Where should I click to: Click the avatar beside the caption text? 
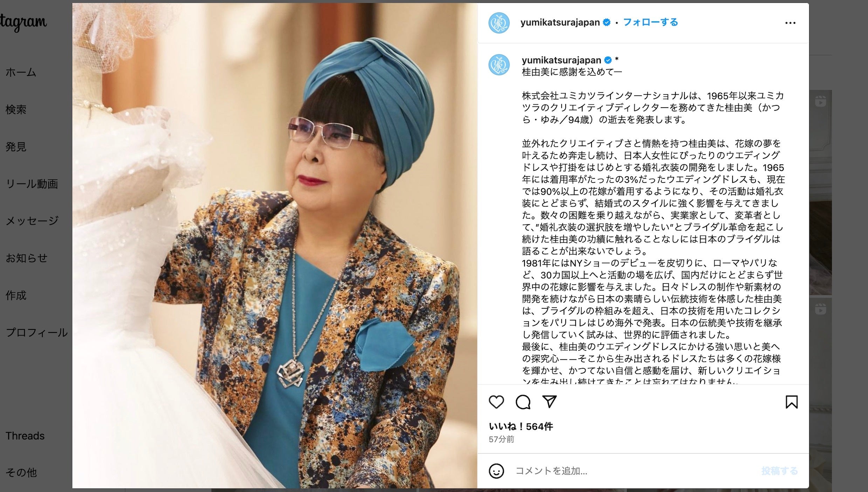(499, 65)
